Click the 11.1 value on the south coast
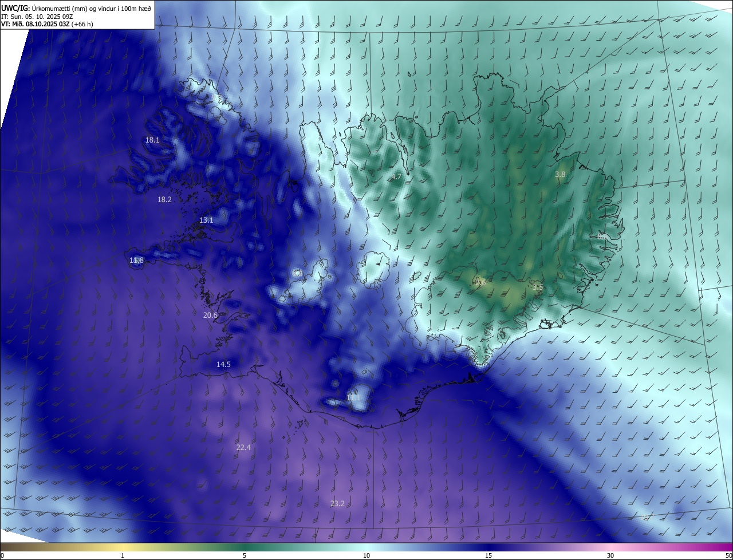 pyautogui.click(x=354, y=397)
